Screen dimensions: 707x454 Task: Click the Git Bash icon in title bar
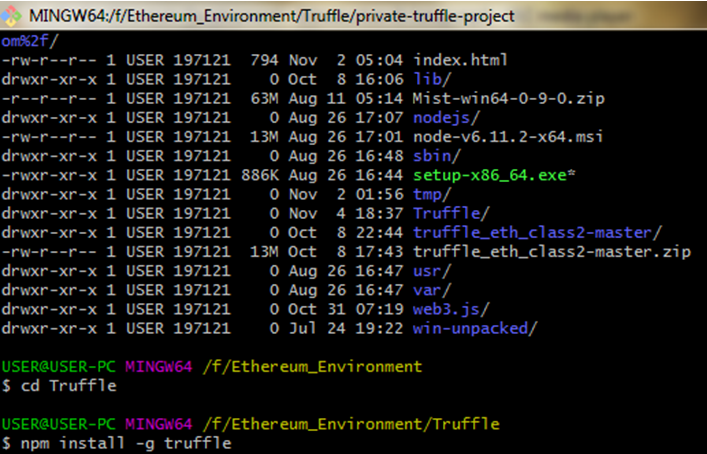click(10, 16)
